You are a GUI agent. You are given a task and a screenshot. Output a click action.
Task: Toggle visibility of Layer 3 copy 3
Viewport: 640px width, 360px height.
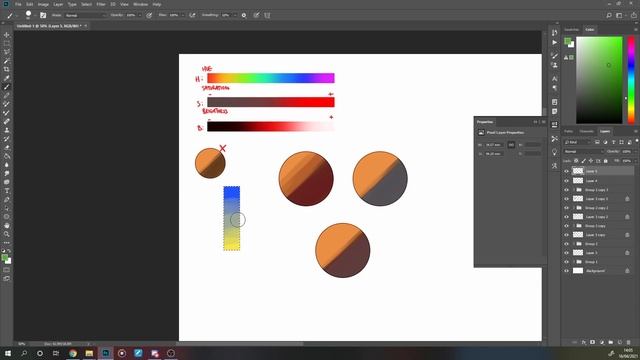tap(567, 199)
